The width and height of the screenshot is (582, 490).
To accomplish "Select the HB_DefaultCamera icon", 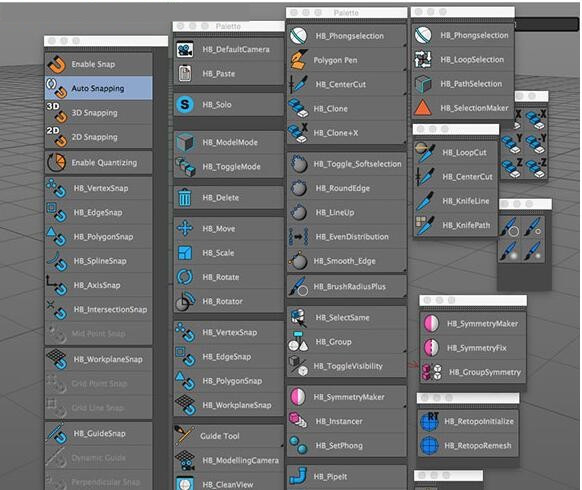I will 184,49.
